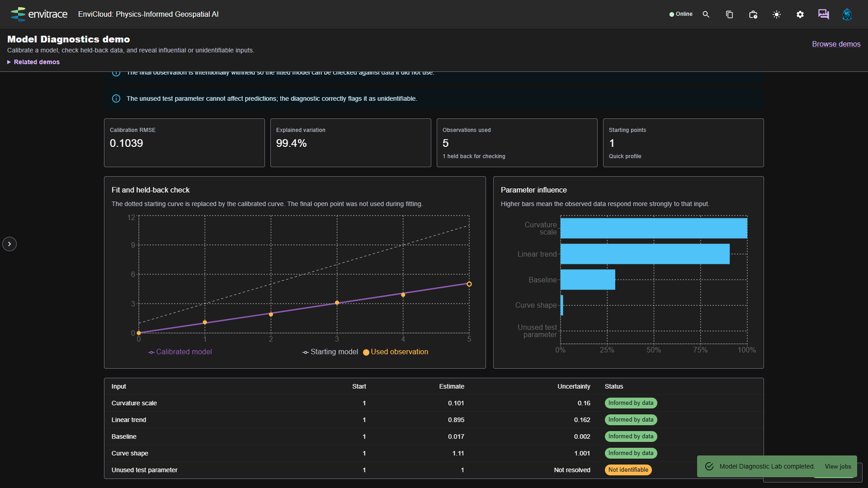Open the Browse demos link
This screenshot has width=868, height=488.
tap(836, 44)
